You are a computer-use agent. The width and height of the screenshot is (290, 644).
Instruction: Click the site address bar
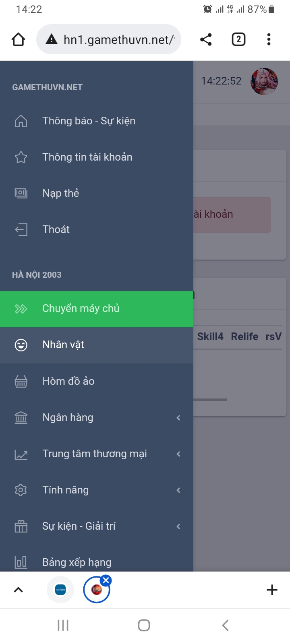click(117, 39)
